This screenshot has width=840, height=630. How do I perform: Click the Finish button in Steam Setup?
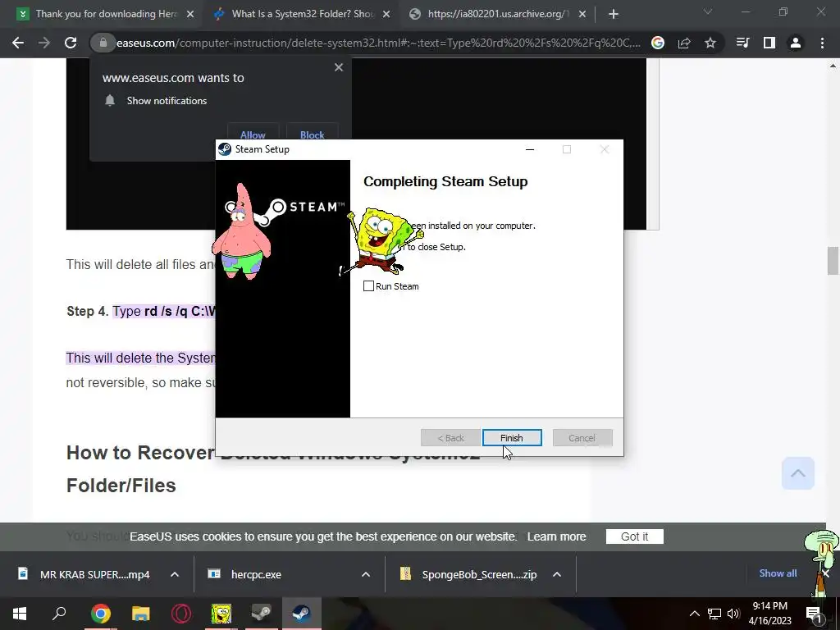point(512,438)
